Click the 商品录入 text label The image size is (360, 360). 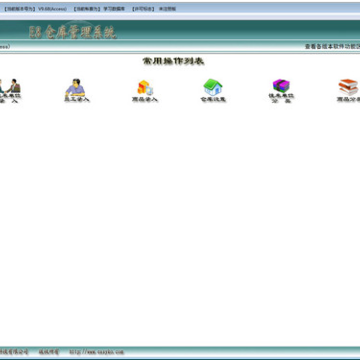[145, 99]
